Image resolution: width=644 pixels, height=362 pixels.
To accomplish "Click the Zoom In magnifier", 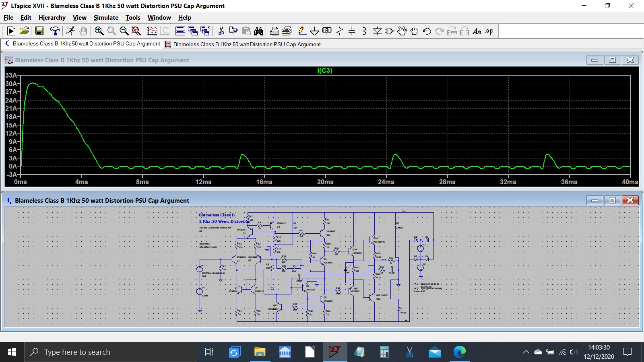I will coord(99,31).
